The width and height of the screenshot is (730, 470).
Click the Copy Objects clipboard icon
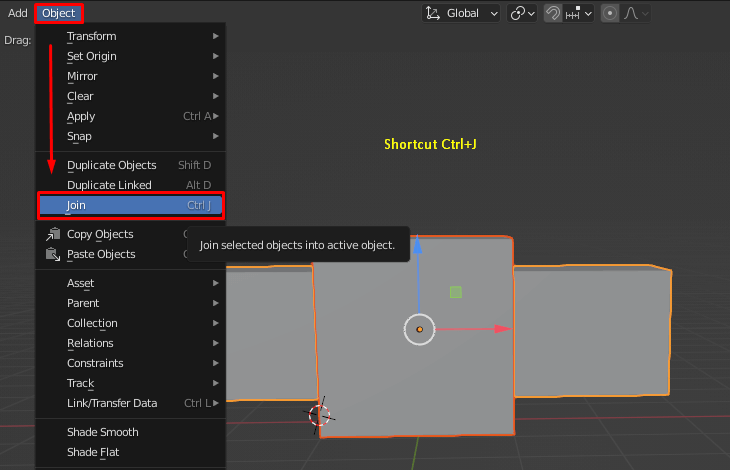[x=53, y=234]
